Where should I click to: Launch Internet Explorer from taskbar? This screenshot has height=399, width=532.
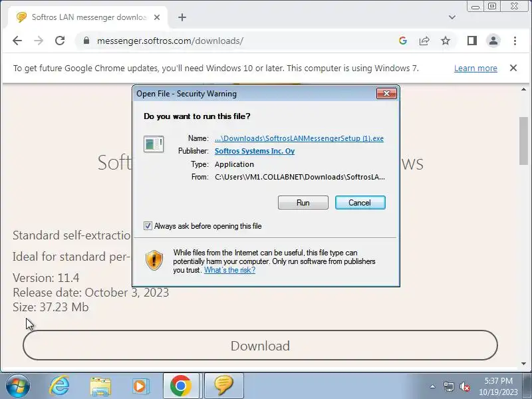point(59,386)
